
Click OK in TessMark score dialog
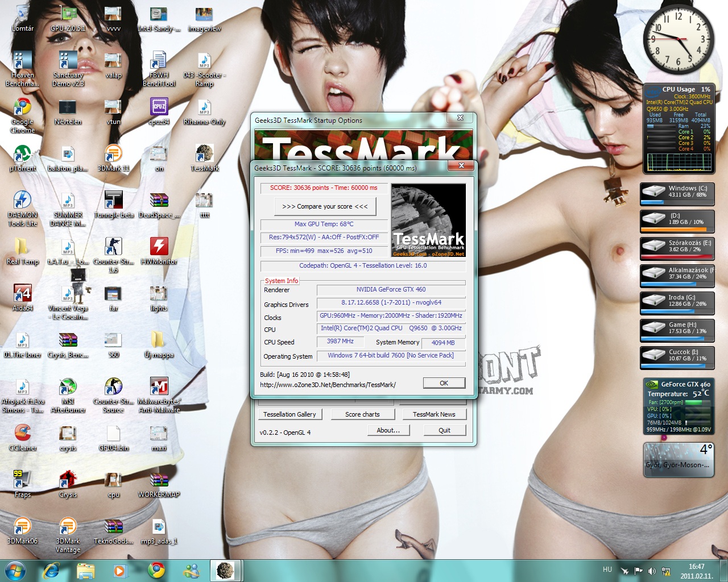[444, 383]
